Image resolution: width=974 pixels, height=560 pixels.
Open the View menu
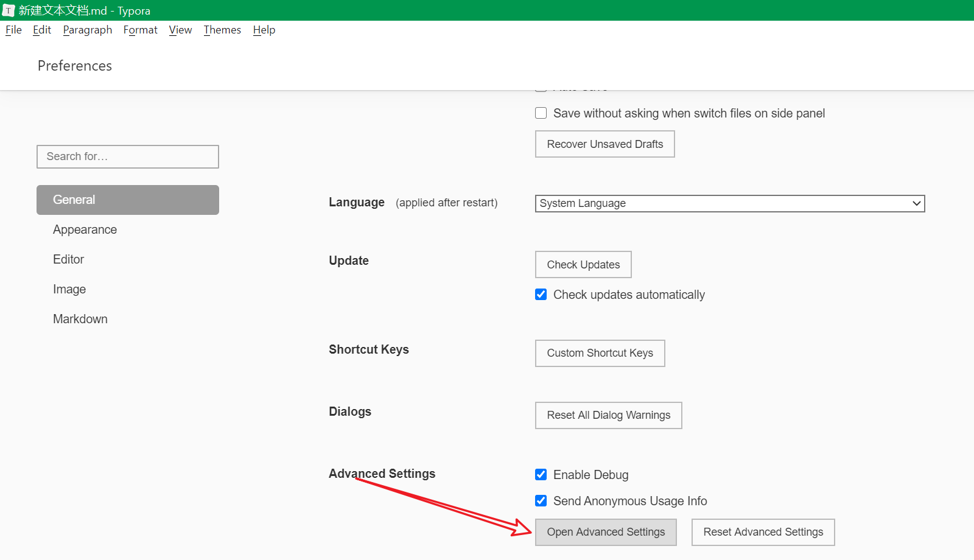180,30
